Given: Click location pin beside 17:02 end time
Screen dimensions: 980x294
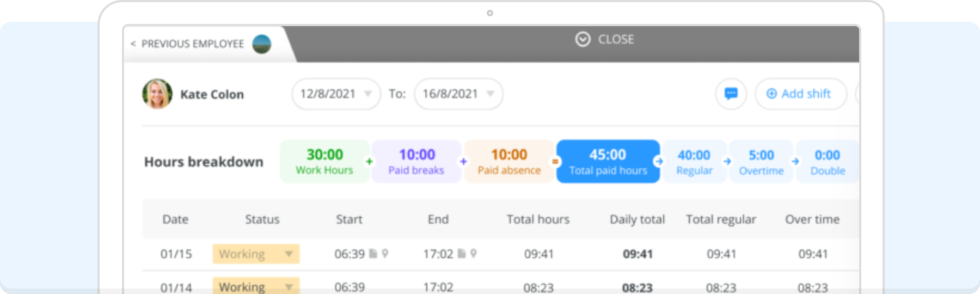Looking at the screenshot, I should pyautogui.click(x=474, y=254).
